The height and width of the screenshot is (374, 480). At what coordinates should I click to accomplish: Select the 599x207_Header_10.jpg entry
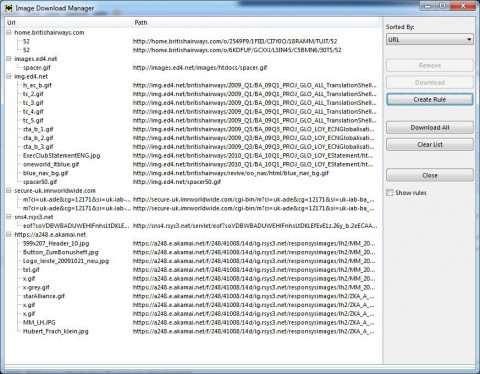click(x=56, y=244)
